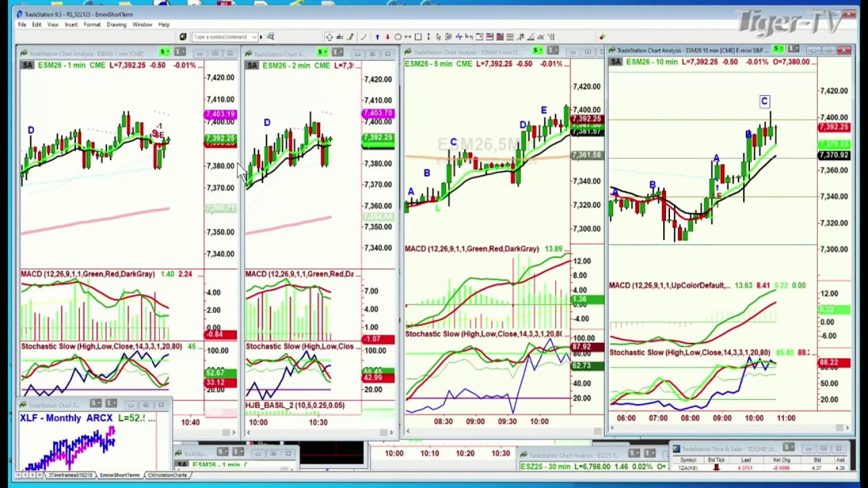
Task: Open symbol link S dropdown on 10 min chart
Action: click(778, 49)
